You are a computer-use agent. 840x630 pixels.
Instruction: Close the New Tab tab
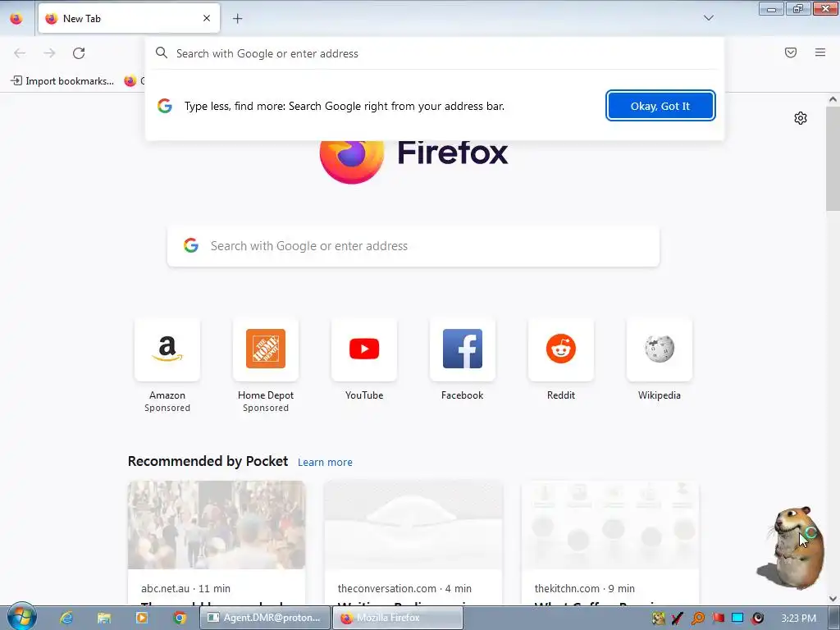[207, 18]
